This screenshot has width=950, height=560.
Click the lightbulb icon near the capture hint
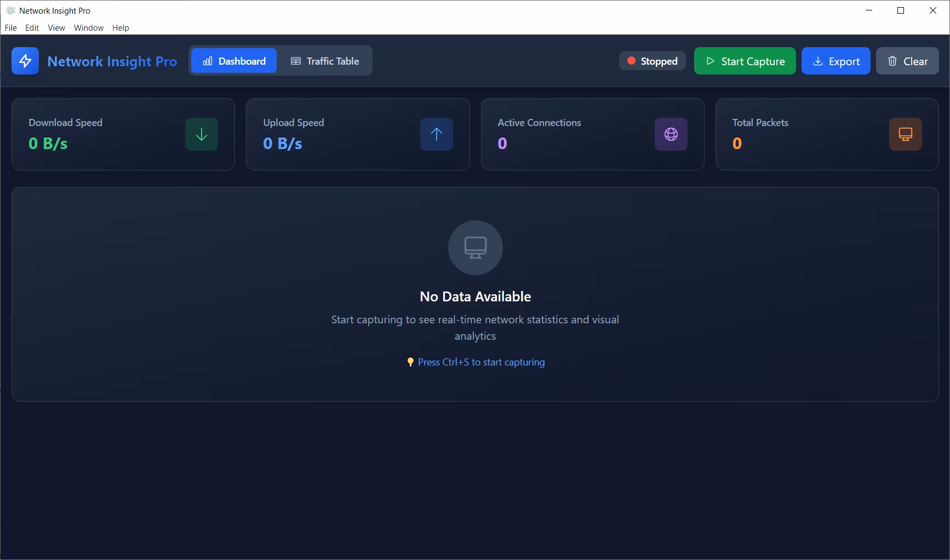[x=410, y=362]
